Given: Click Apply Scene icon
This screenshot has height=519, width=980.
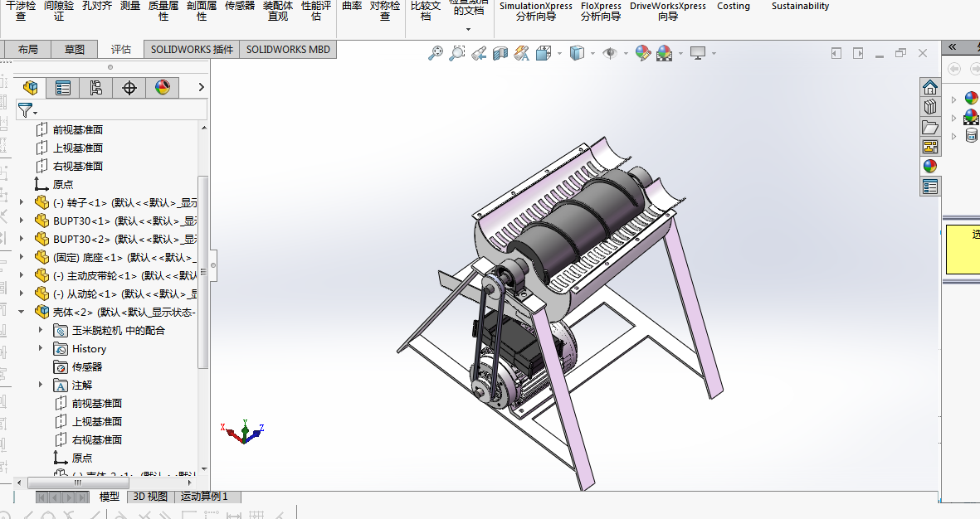Looking at the screenshot, I should click(665, 53).
